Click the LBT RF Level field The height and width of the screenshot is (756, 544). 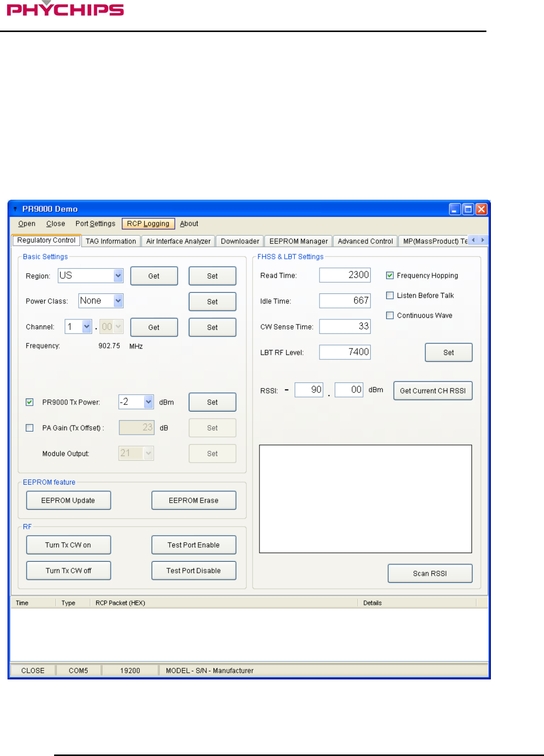click(x=345, y=352)
